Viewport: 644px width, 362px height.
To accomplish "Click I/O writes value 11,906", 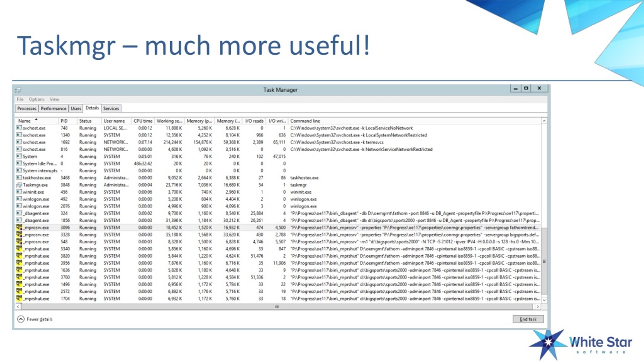I will click(279, 263).
